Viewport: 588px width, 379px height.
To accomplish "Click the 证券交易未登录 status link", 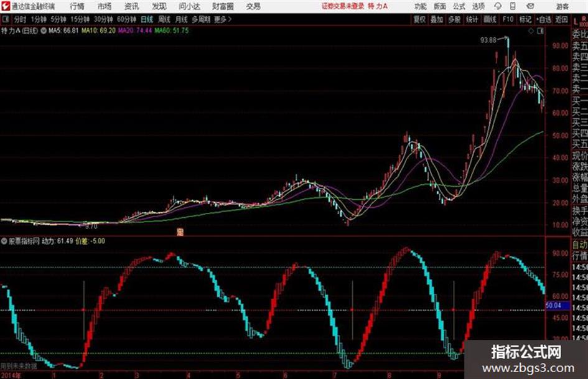I will coord(343,6).
